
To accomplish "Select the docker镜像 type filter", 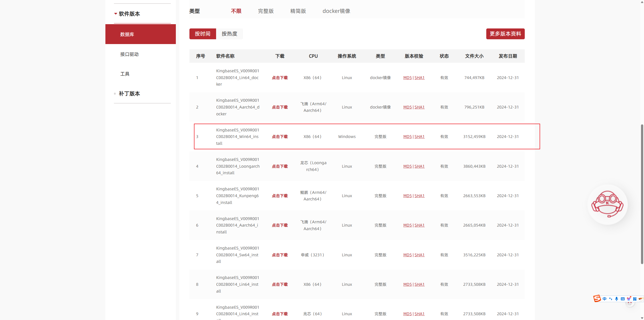I will click(336, 11).
